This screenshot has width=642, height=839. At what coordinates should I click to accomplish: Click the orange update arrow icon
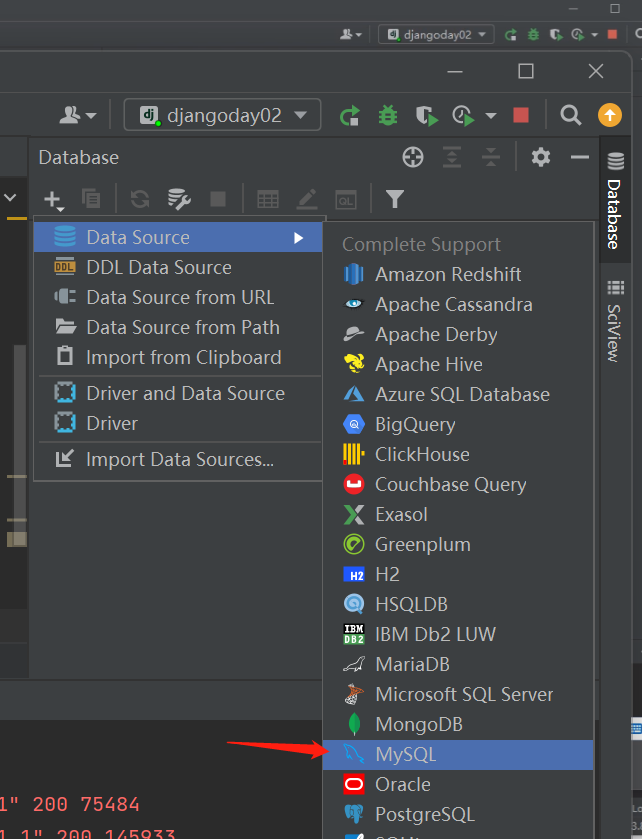[609, 115]
